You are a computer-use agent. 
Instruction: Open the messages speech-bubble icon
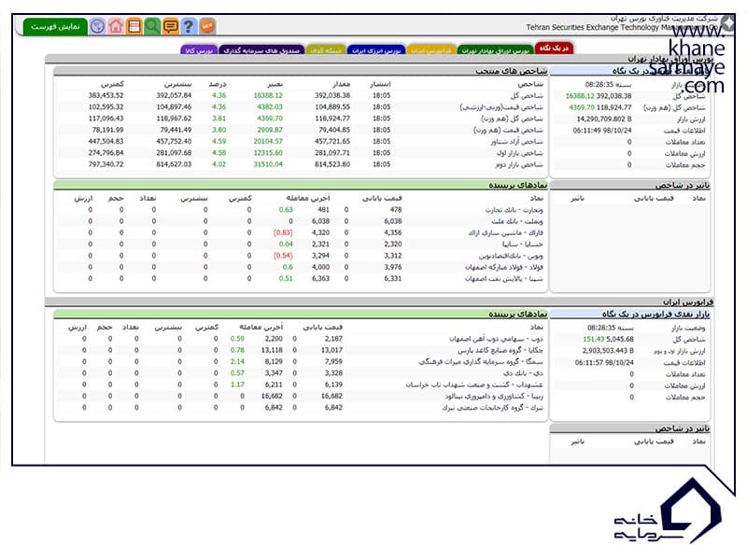coord(170,26)
